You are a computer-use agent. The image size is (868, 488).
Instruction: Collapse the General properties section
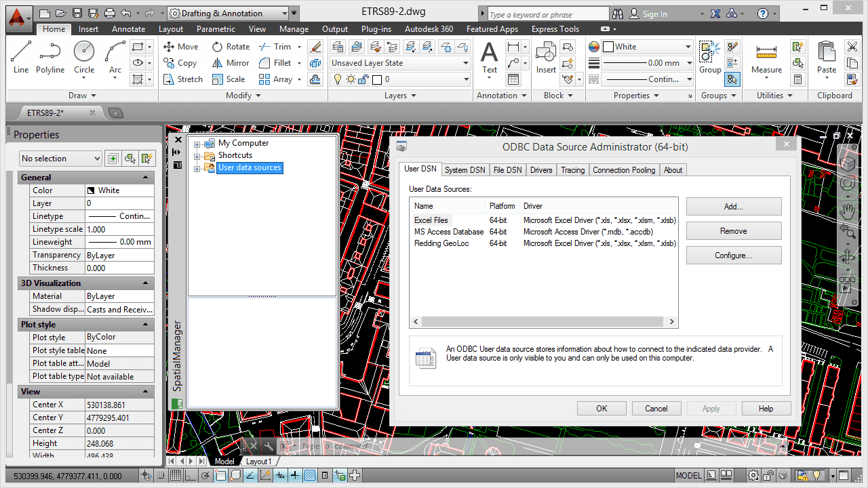click(x=146, y=178)
